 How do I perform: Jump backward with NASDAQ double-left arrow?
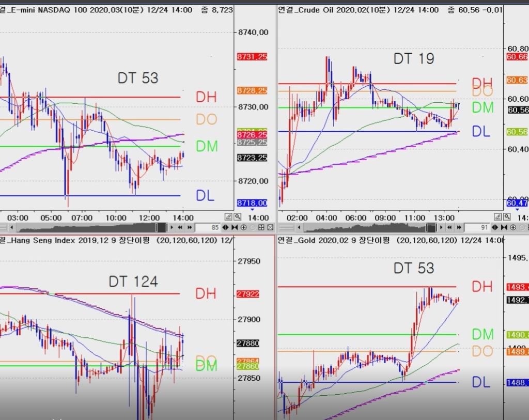coord(181,227)
